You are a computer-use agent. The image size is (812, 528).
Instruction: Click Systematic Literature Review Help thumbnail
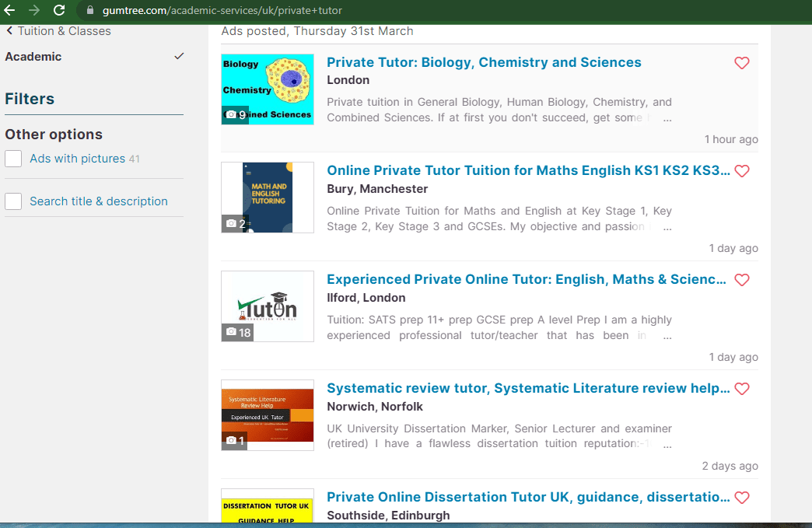(x=268, y=415)
